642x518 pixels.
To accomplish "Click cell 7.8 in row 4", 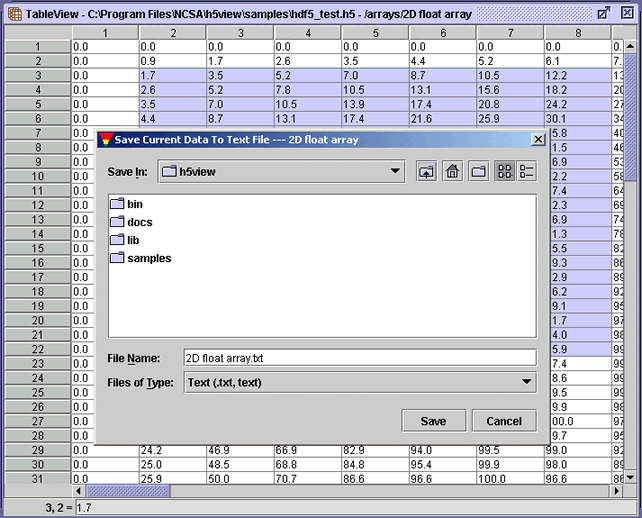I will 308,90.
